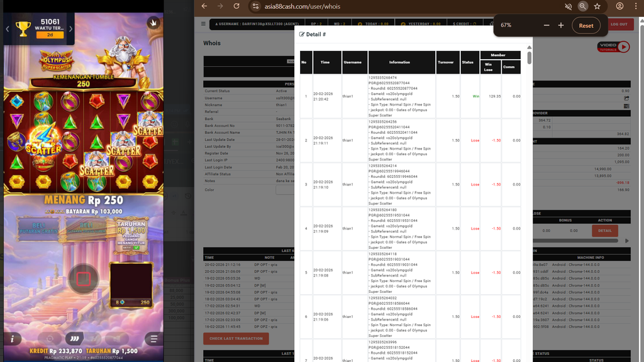Select the 129.35 win amount cell

[494, 96]
